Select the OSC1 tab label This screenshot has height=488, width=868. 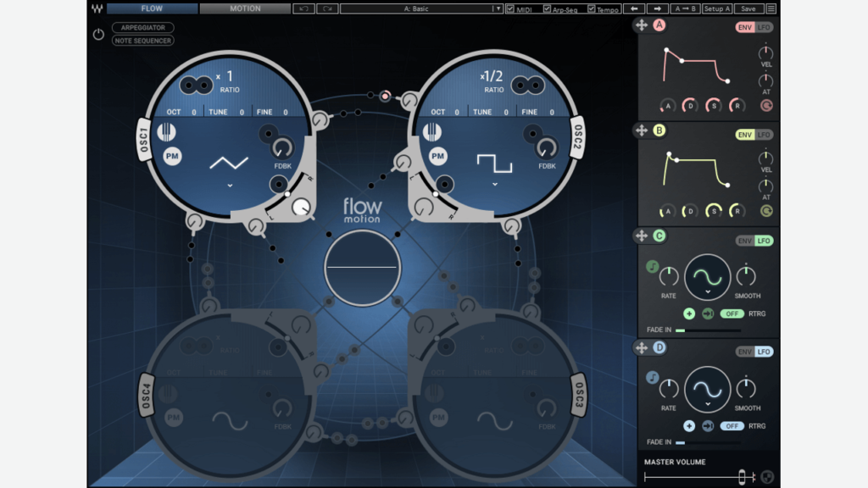[144, 140]
